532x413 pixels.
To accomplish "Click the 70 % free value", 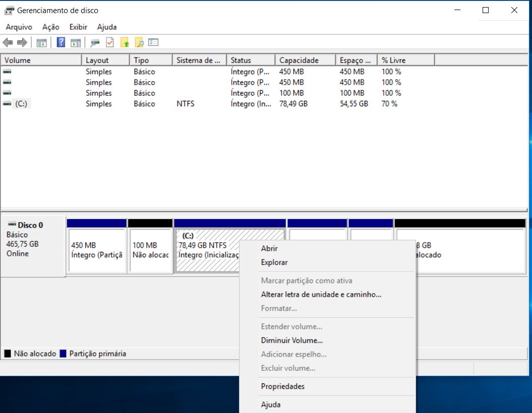I will coord(389,104).
